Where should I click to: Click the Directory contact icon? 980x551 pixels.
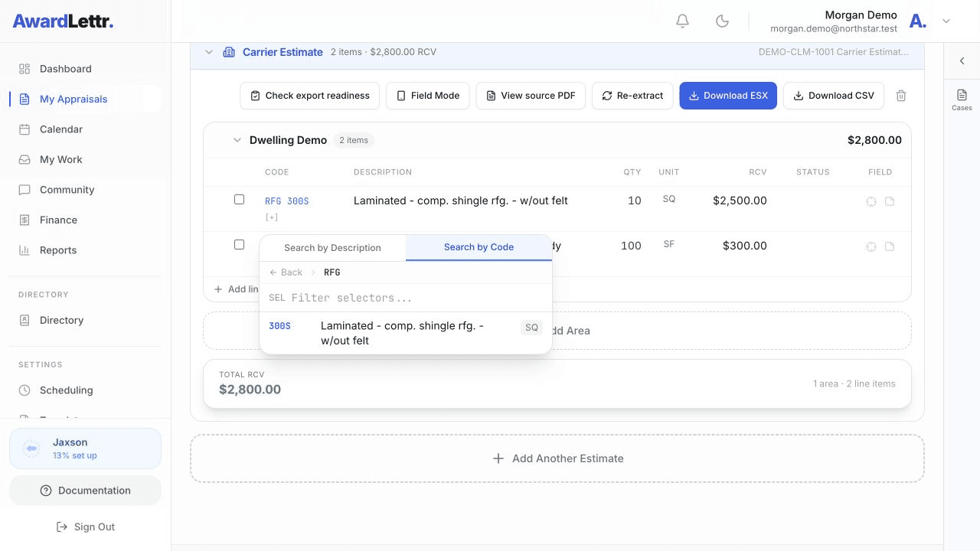click(x=24, y=320)
